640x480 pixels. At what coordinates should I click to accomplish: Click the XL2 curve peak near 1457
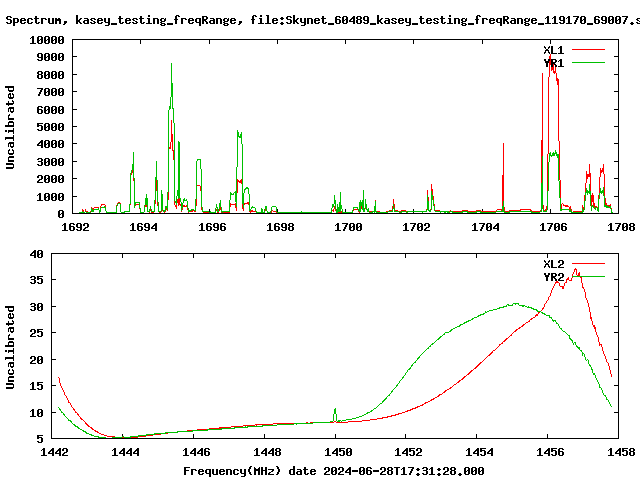click(576, 269)
